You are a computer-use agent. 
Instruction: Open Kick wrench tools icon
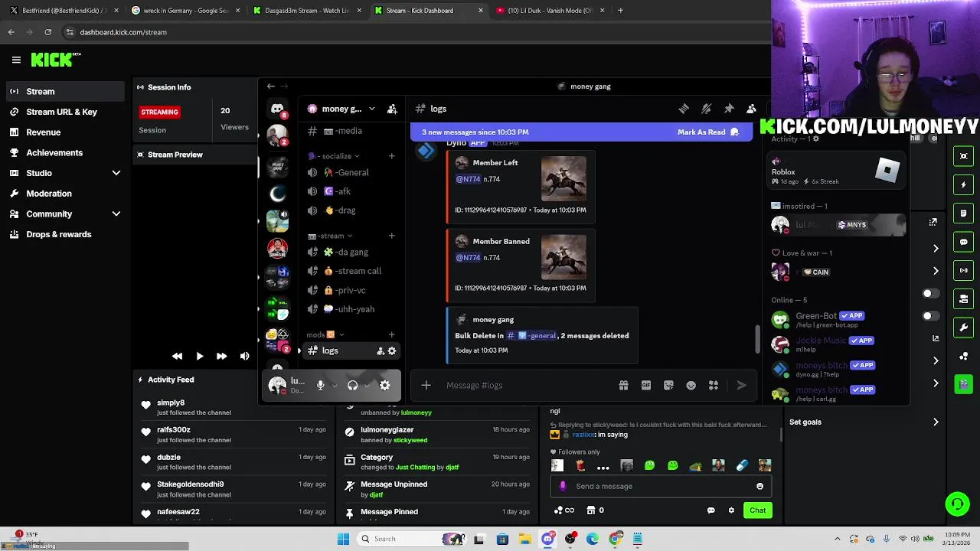[x=964, y=328]
